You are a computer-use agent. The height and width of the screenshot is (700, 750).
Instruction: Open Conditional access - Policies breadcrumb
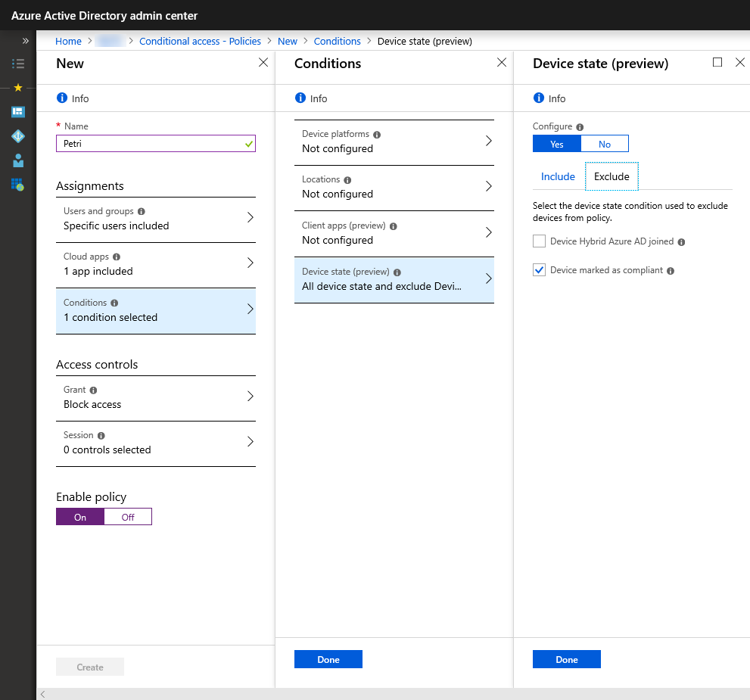200,41
